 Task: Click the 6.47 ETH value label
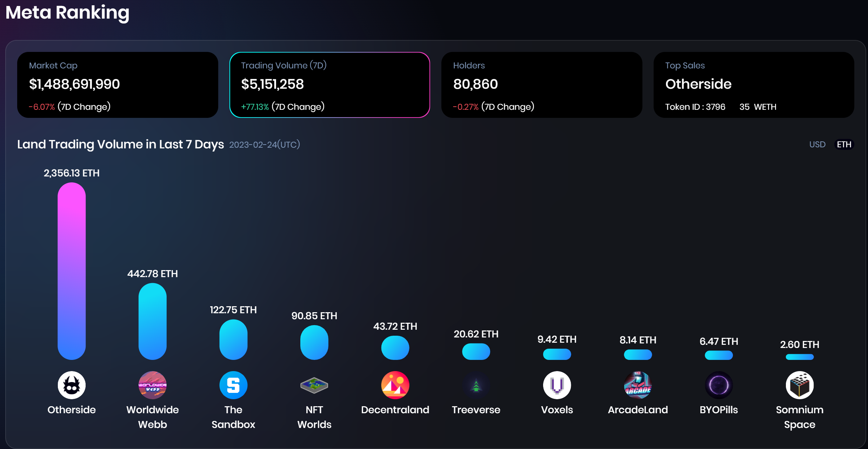[719, 341]
